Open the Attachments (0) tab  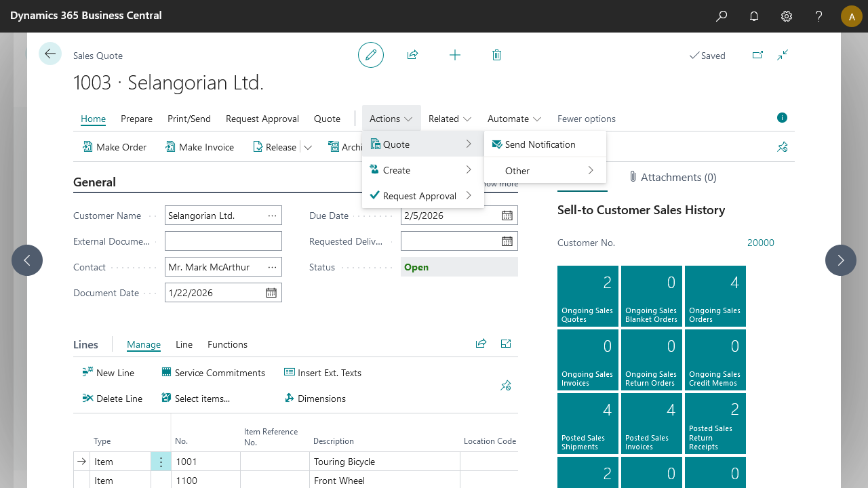(673, 177)
